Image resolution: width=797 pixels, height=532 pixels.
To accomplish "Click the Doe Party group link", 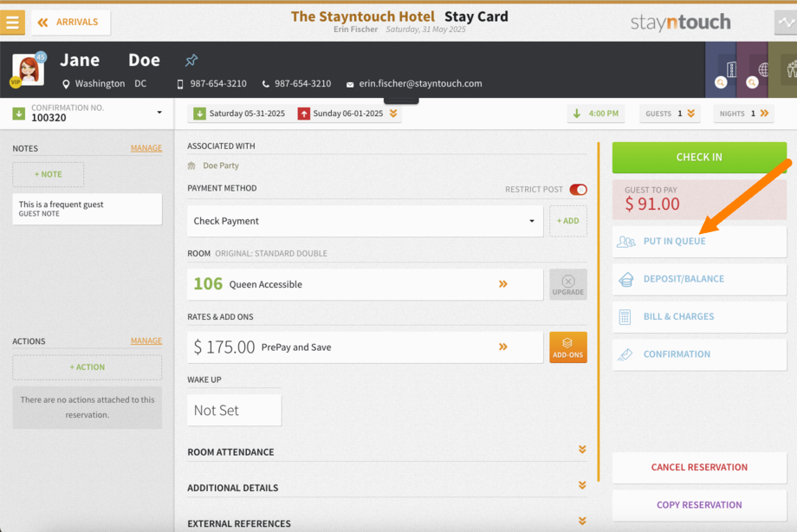I will tap(221, 165).
